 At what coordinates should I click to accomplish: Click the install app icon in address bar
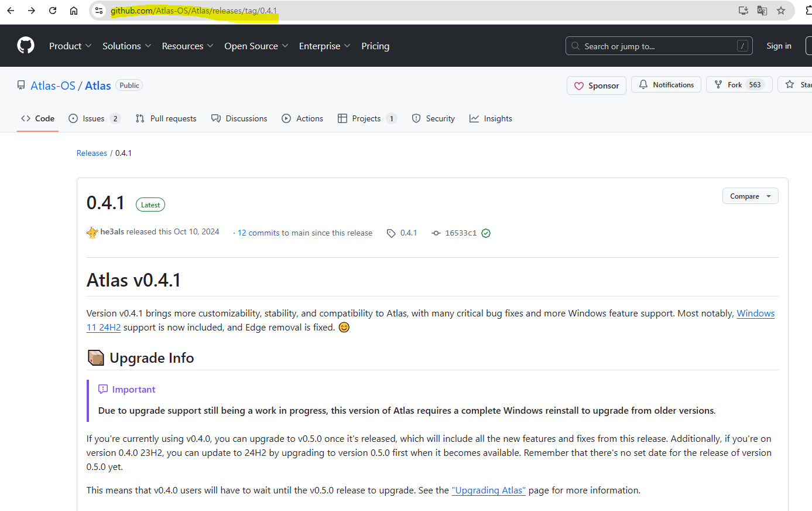(744, 11)
